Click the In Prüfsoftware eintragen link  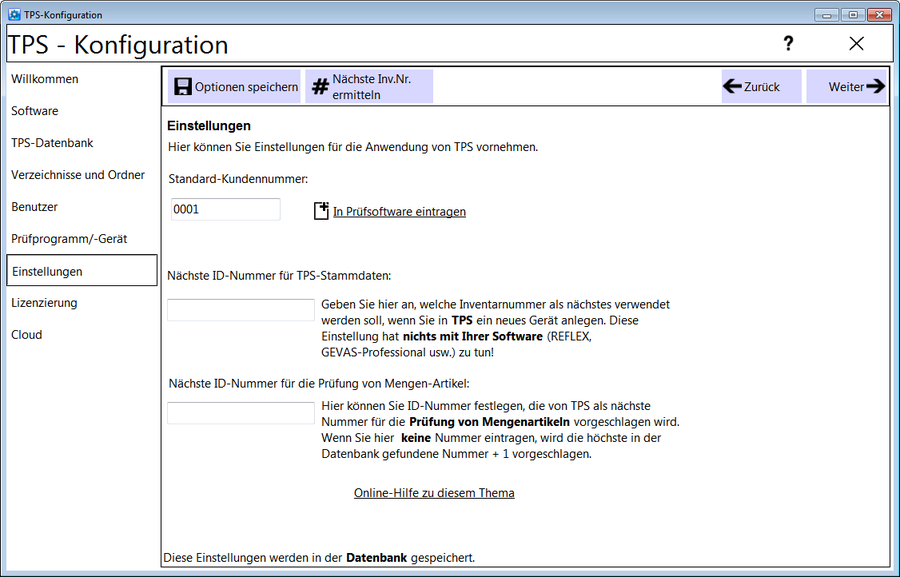click(399, 212)
